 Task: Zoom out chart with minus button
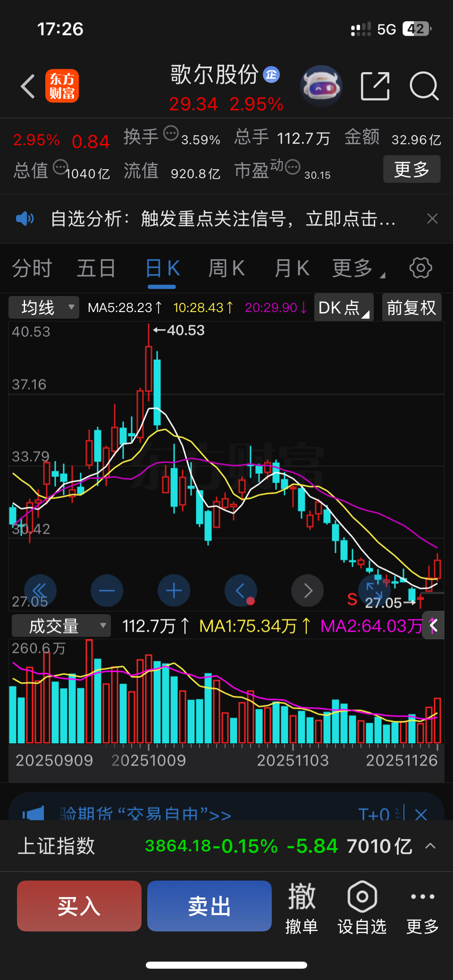click(x=107, y=590)
